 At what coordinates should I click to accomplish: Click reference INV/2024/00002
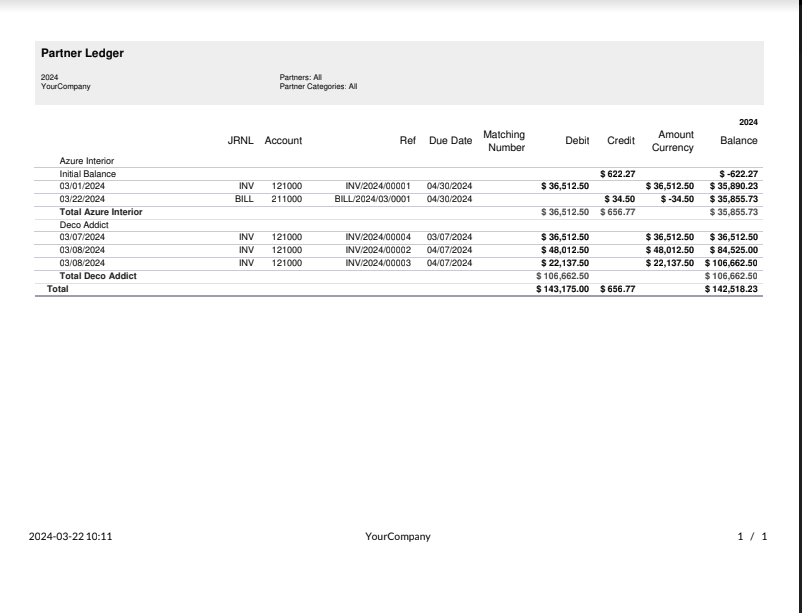pos(378,250)
